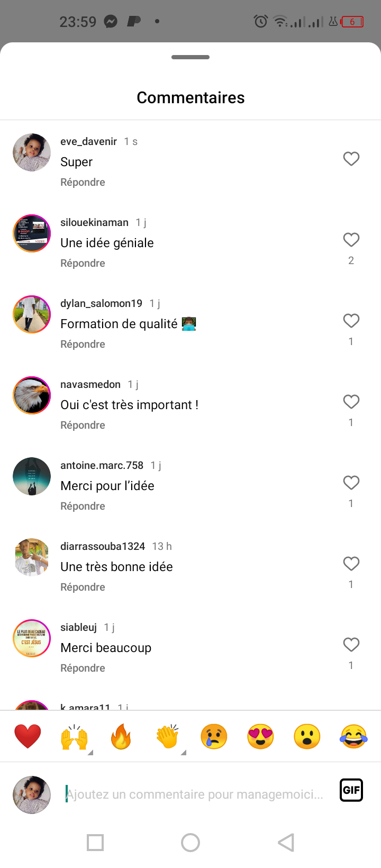Open skin tone options for clapping hands emoji
This screenshot has height=868, width=381.
pos(184,752)
